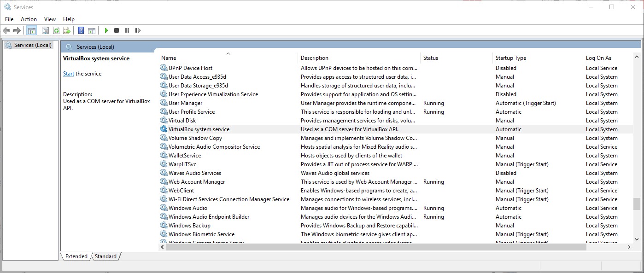Restart the service using the restart icon
Screen dimensions: 644x273
pyautogui.click(x=138, y=30)
